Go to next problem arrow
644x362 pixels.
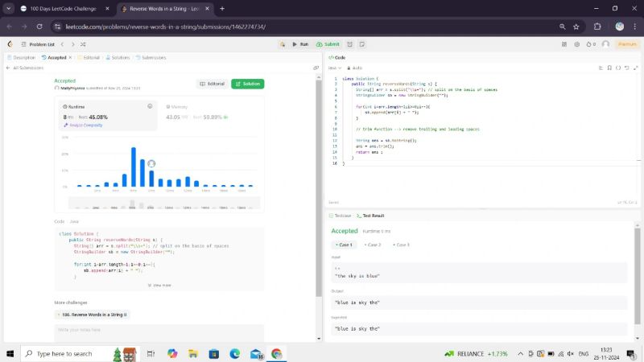(x=72, y=44)
